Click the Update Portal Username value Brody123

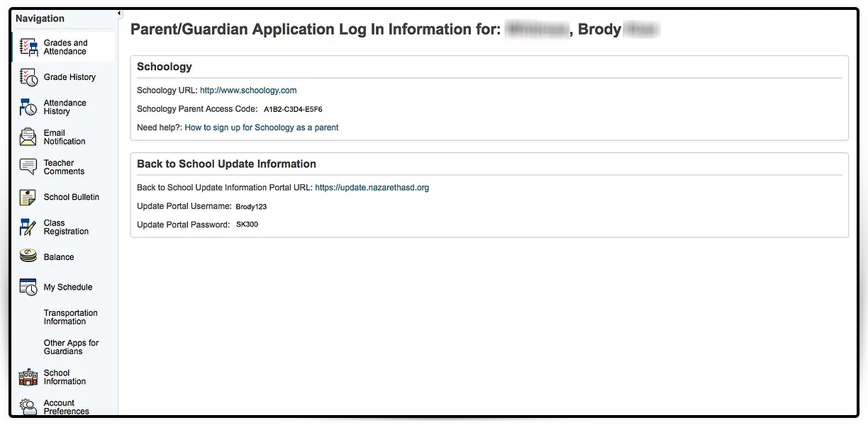(251, 207)
